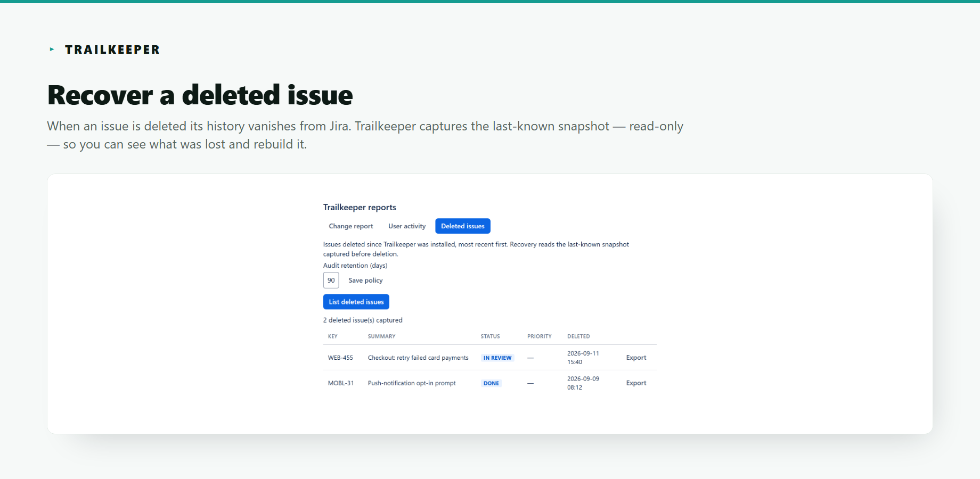This screenshot has height=479, width=980.
Task: Select the Deleted issues tab
Action: point(463,226)
